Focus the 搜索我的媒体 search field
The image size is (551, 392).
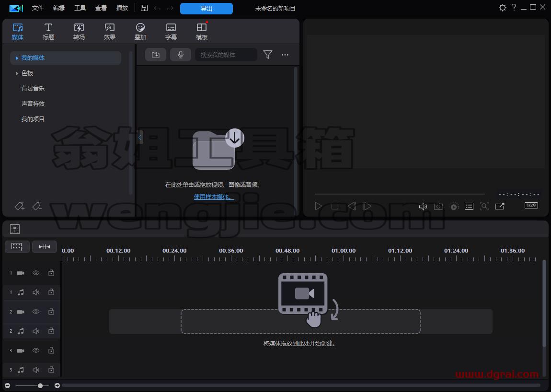coord(226,55)
